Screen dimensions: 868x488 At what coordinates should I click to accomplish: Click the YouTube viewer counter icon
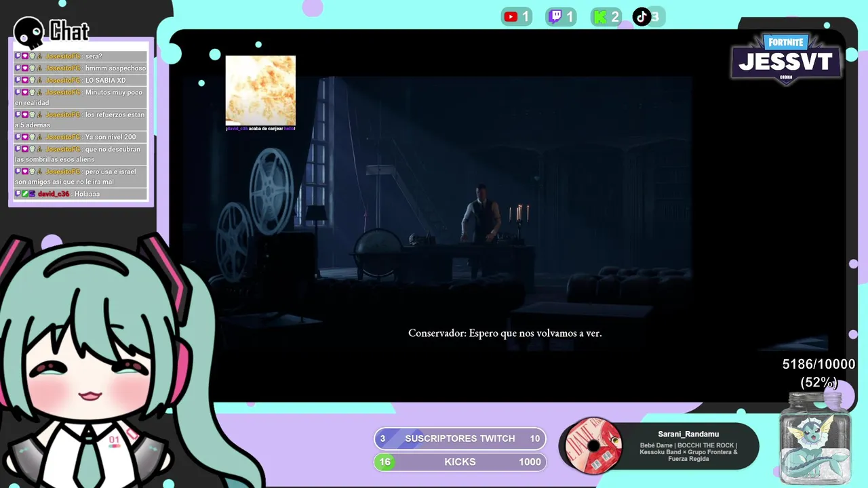coord(511,17)
